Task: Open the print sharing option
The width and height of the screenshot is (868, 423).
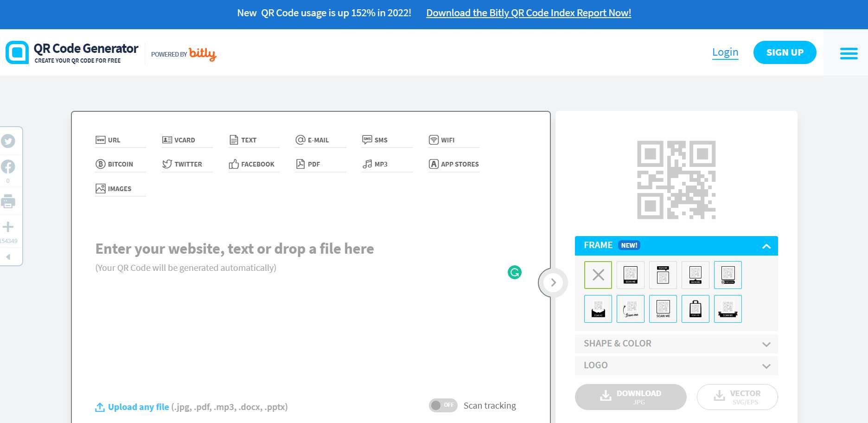Action: click(8, 202)
